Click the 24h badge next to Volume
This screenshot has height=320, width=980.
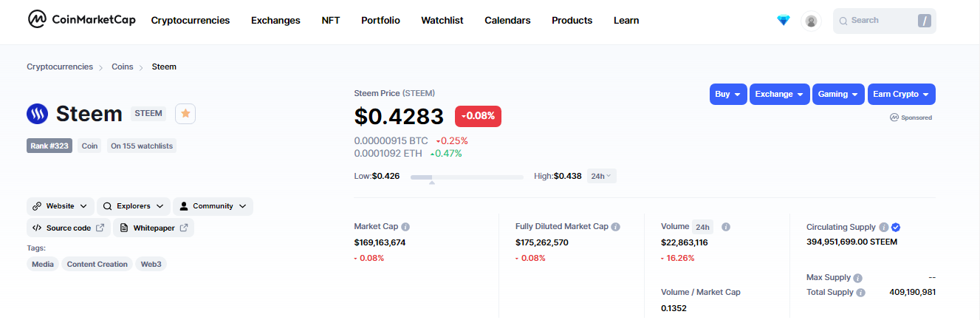(x=703, y=227)
